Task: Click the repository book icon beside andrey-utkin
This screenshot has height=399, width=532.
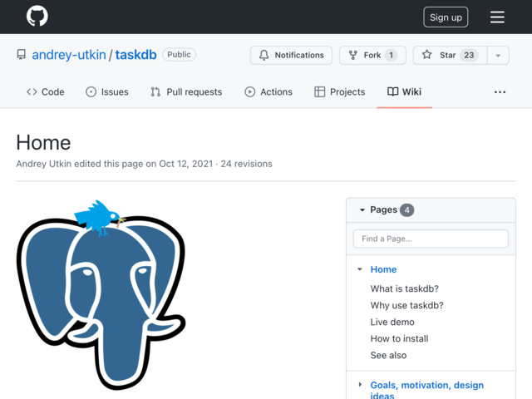Action: coord(22,55)
